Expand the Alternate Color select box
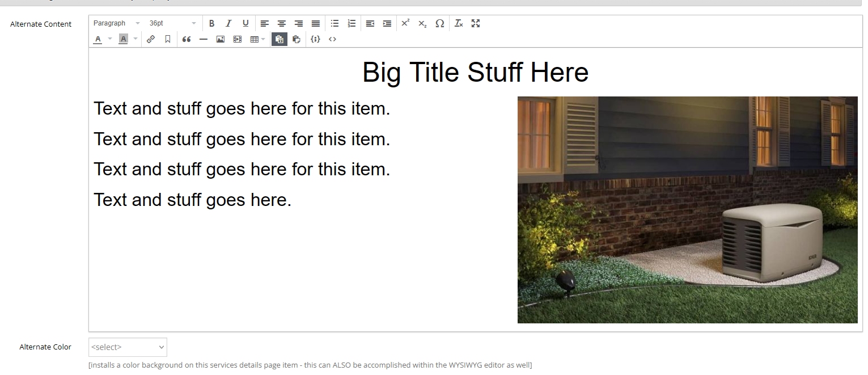 click(128, 347)
